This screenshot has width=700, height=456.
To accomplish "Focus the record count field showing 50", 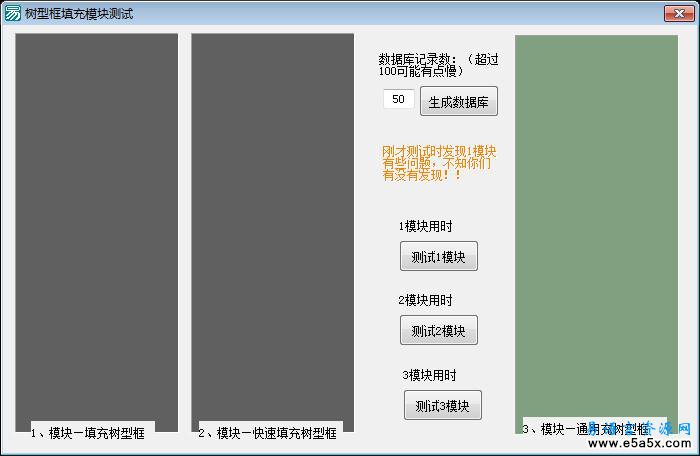I will click(x=398, y=99).
